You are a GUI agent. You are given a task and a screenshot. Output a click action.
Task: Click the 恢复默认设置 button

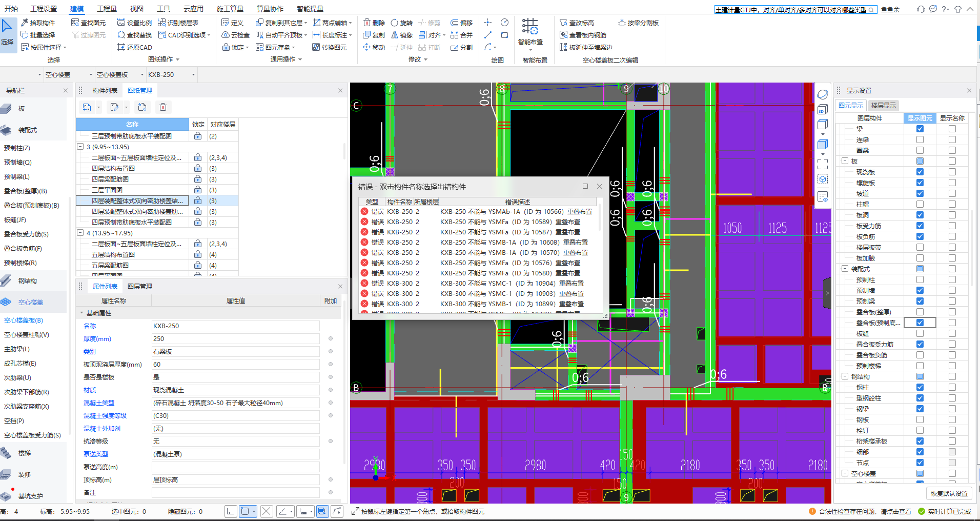click(949, 493)
